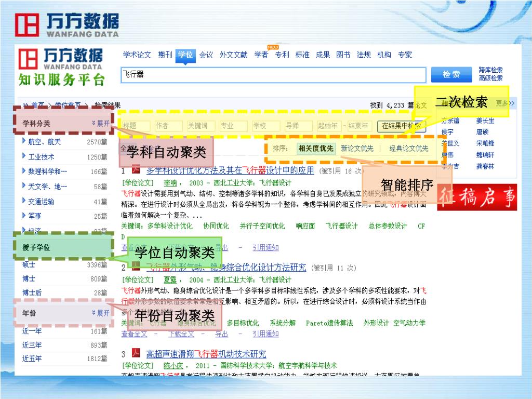
Task: Open the 标准 tab
Action: (x=302, y=55)
